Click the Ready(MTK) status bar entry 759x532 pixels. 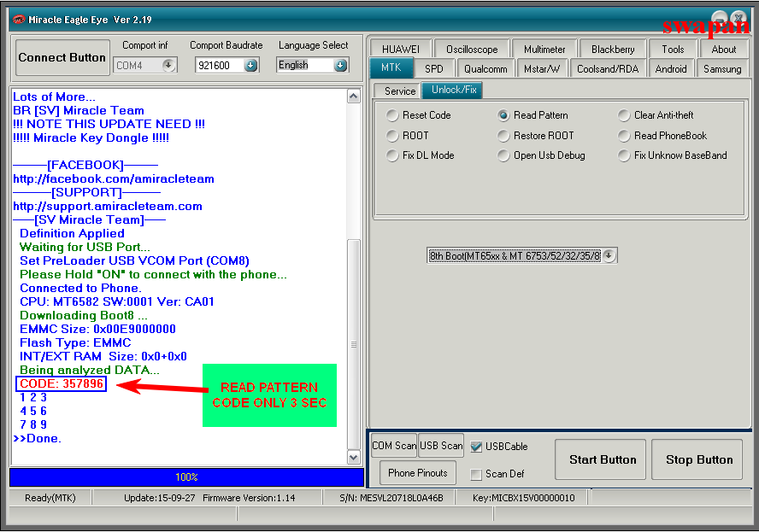tap(50, 498)
